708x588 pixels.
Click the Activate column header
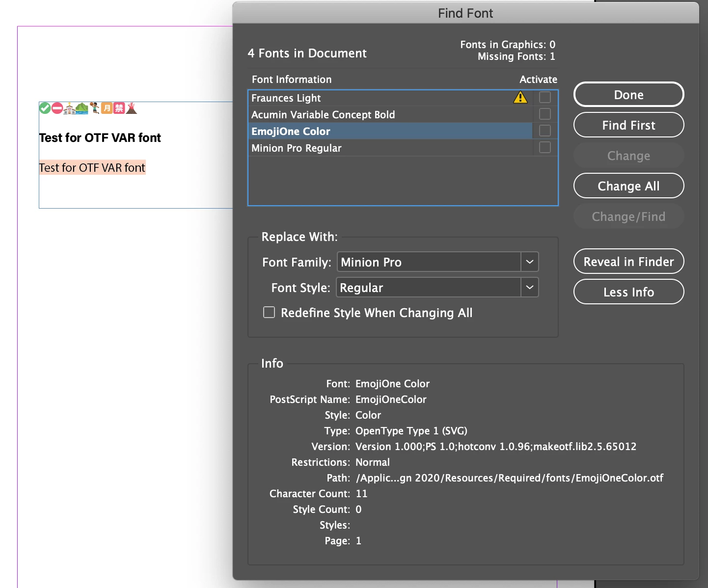[x=538, y=79]
